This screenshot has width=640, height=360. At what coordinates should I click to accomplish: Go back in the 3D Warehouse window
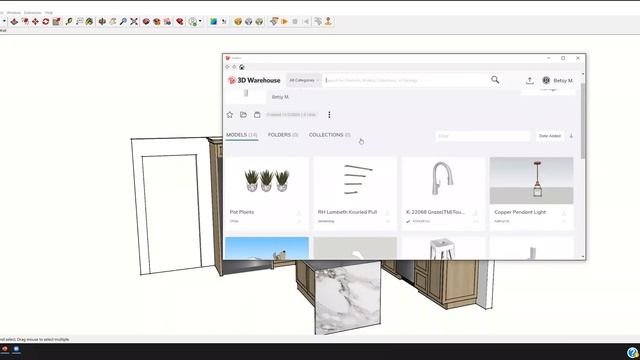coord(227,67)
